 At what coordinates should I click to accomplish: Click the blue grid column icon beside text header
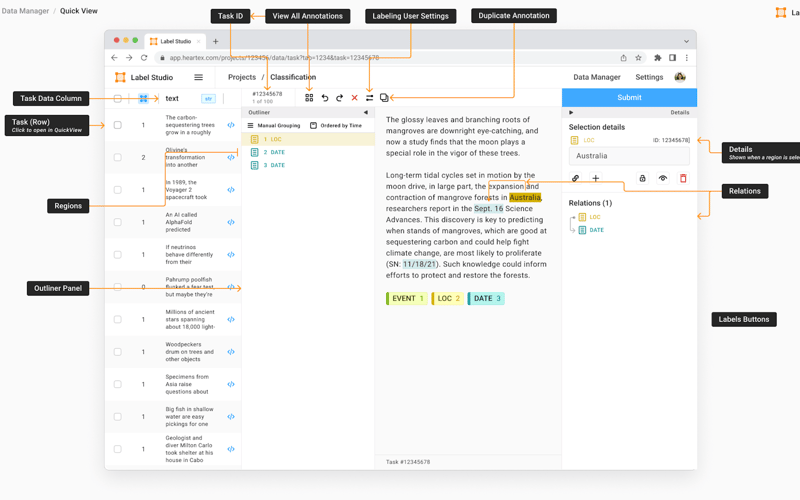coord(143,98)
